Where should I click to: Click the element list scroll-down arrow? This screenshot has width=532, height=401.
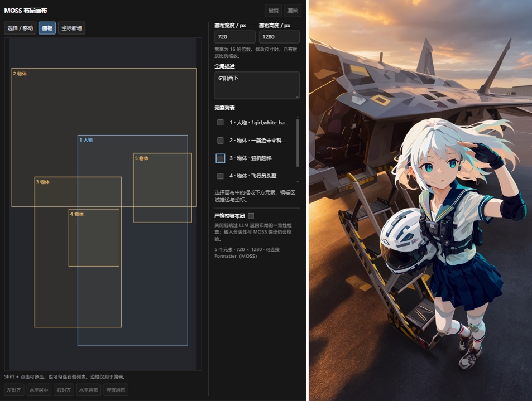pos(298,182)
